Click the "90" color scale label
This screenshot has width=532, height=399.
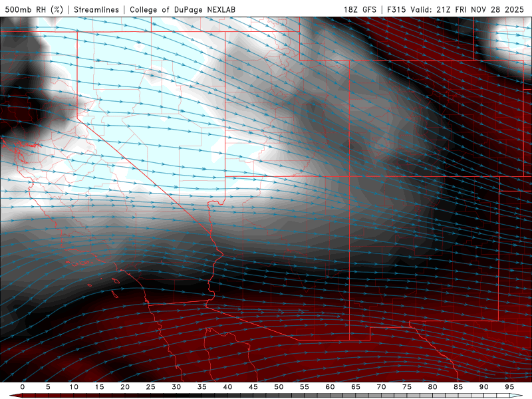pyautogui.click(x=484, y=387)
